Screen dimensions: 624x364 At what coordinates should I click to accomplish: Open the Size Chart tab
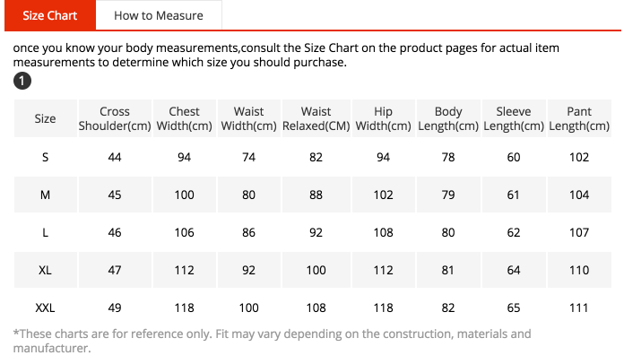(49, 15)
